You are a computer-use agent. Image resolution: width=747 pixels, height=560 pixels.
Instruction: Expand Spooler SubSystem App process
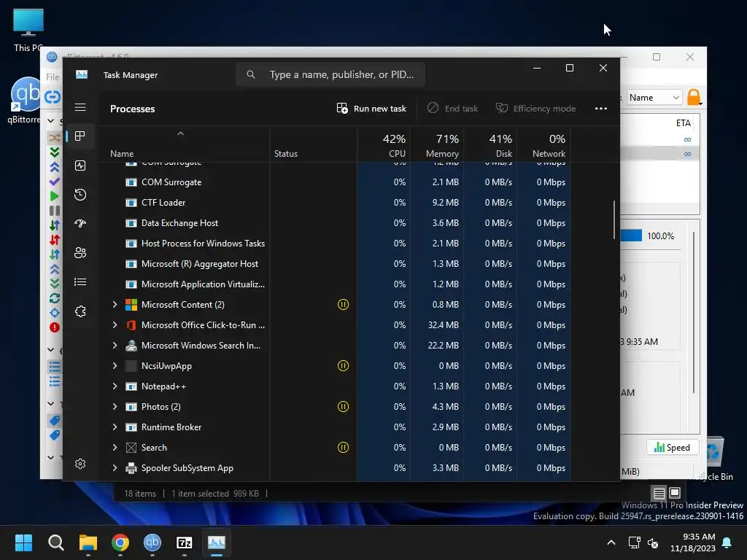click(115, 467)
